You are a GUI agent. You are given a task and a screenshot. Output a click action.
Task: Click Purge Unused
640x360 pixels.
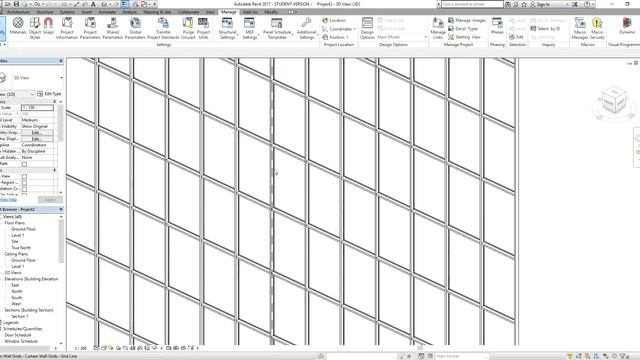coord(188,27)
